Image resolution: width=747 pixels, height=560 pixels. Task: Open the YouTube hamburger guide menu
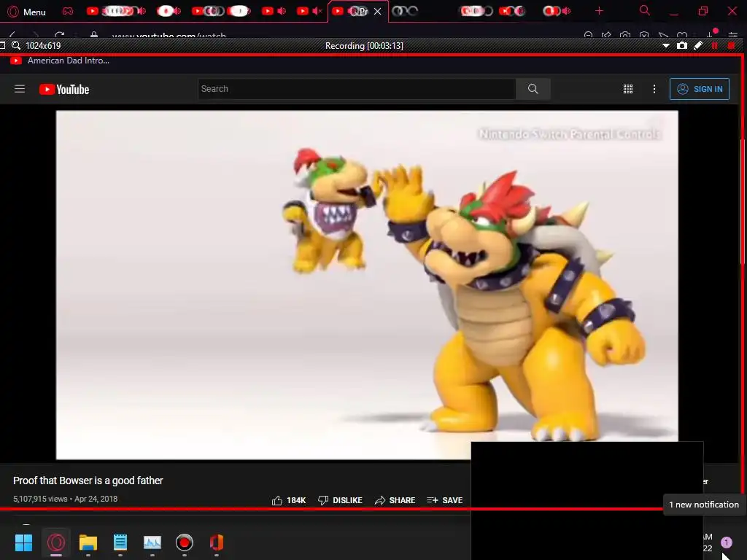20,89
